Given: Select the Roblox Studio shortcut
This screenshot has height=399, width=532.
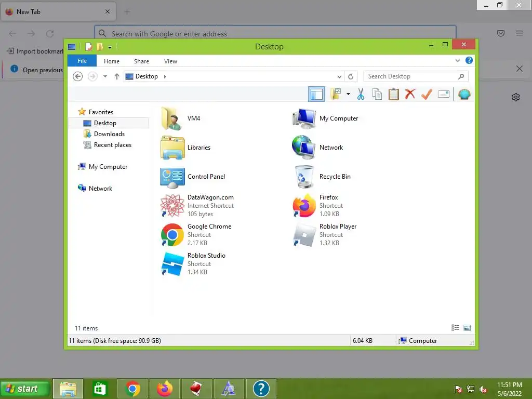Looking at the screenshot, I should [x=193, y=263].
